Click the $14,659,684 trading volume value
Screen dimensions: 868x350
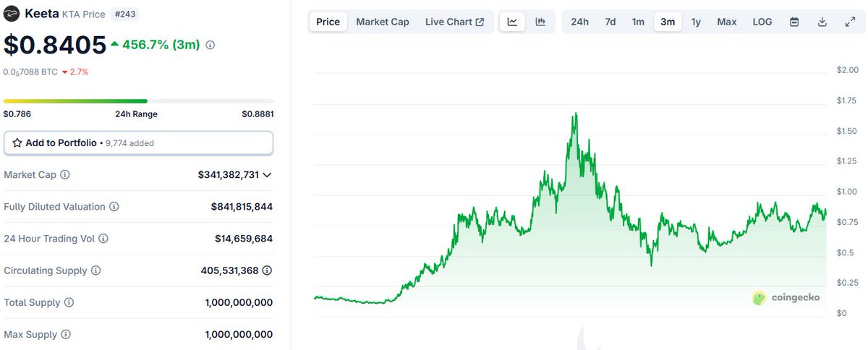[244, 239]
